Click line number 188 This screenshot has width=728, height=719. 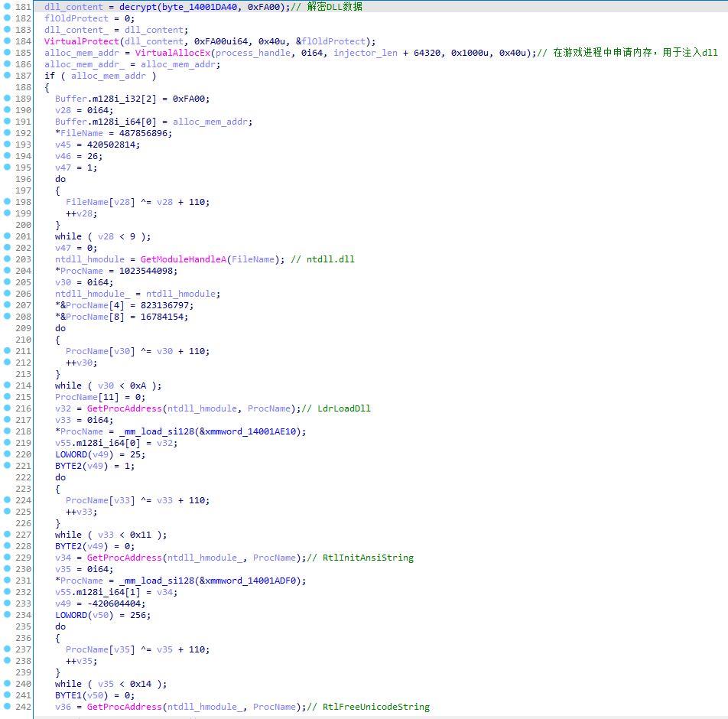coord(23,87)
